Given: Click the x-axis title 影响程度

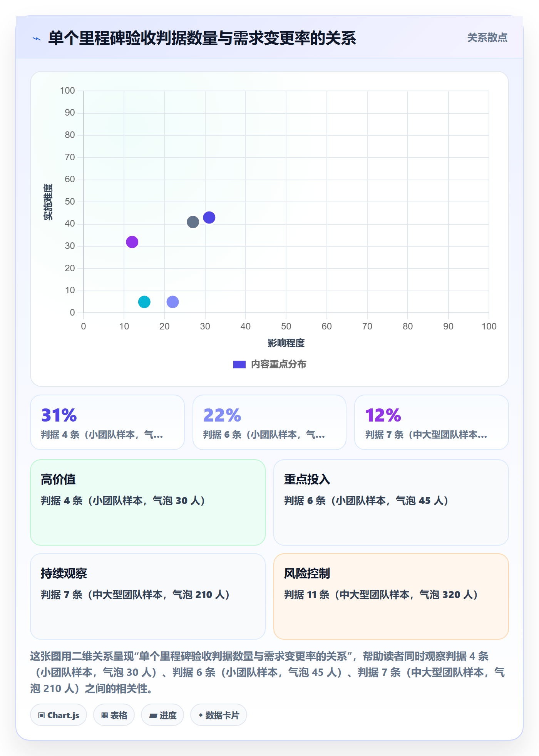Looking at the screenshot, I should click(x=286, y=343).
